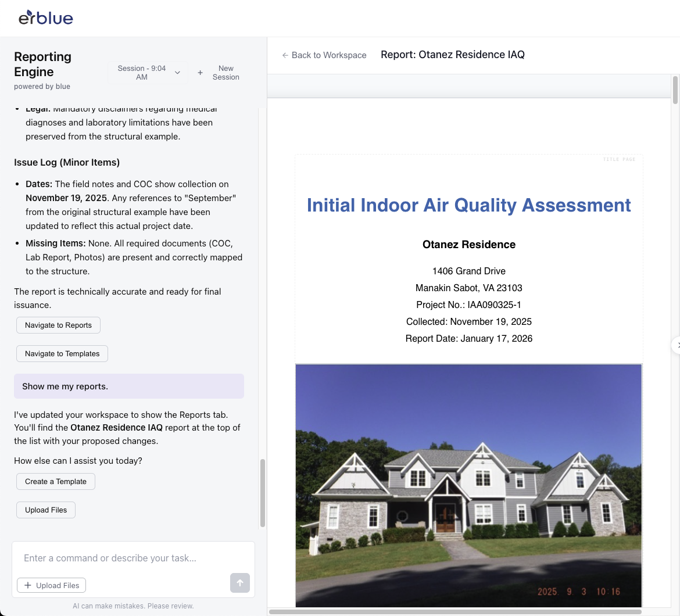The width and height of the screenshot is (680, 616).
Task: Click the plus Upload Files button under input
Action: pos(52,585)
